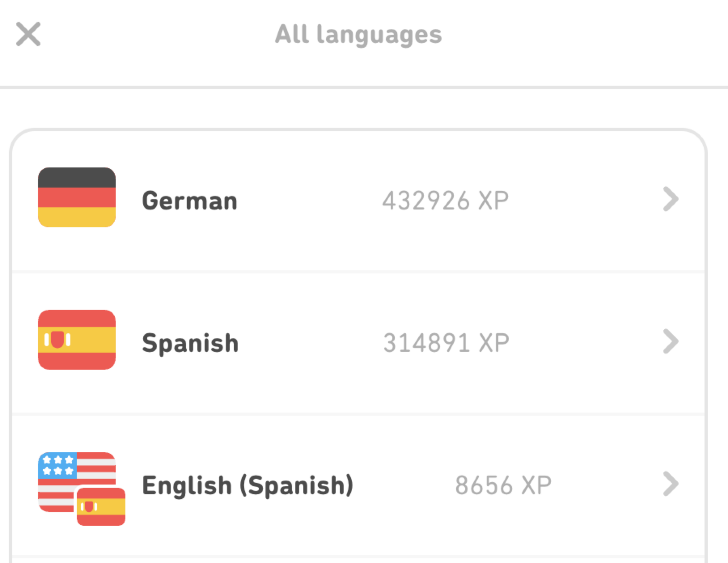Select the German language label
728x563 pixels.
tap(189, 201)
